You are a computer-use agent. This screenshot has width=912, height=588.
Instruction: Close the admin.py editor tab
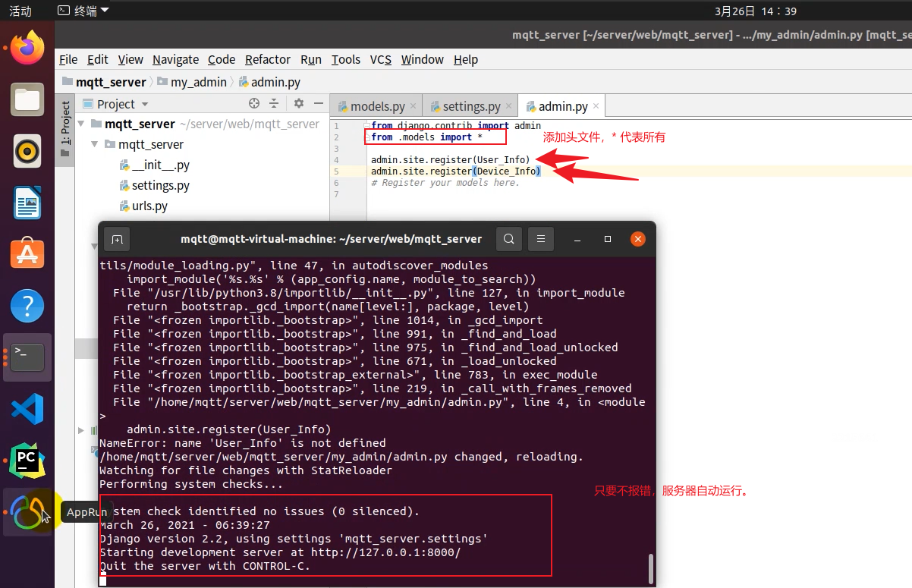click(x=596, y=107)
